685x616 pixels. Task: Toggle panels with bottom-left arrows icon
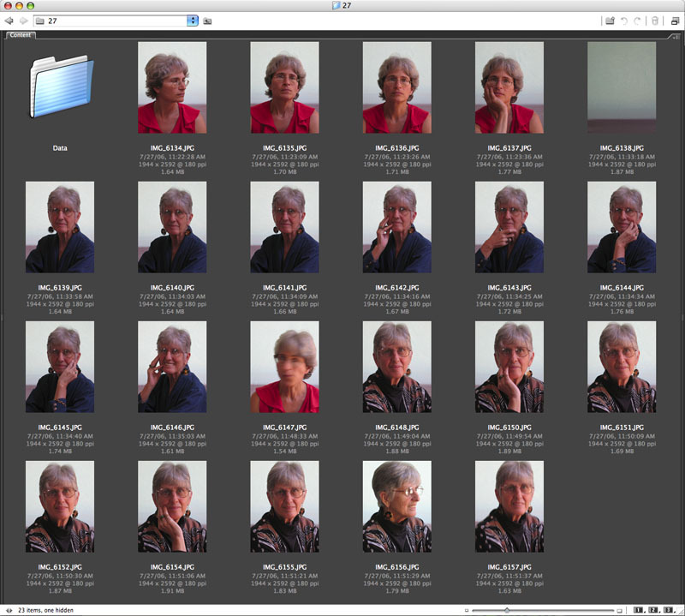[x=9, y=610]
